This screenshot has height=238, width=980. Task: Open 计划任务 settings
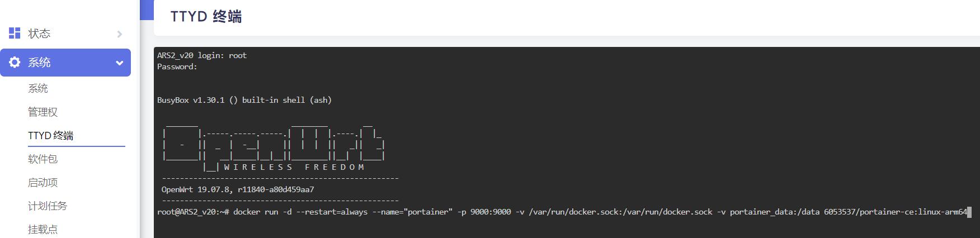48,206
